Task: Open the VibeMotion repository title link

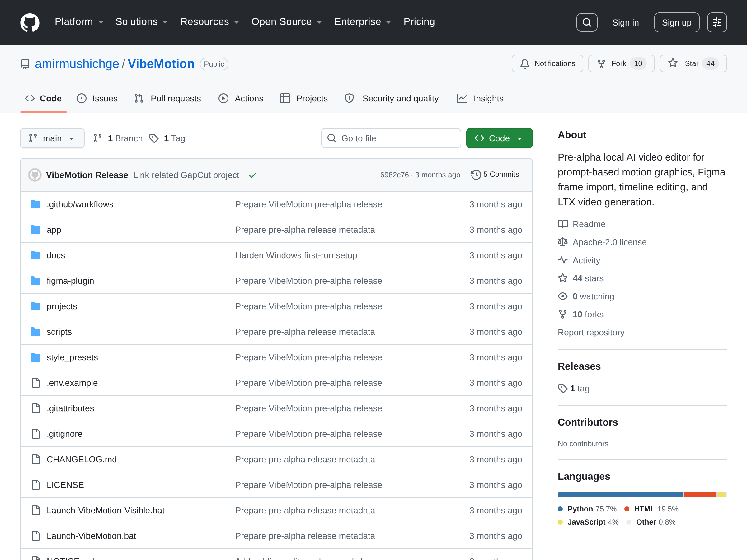Action: (x=161, y=64)
